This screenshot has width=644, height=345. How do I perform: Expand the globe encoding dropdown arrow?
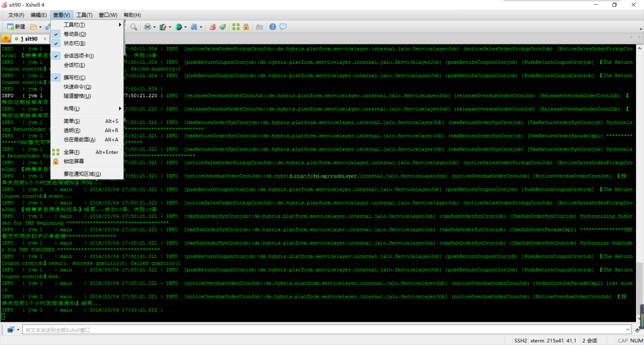185,27
